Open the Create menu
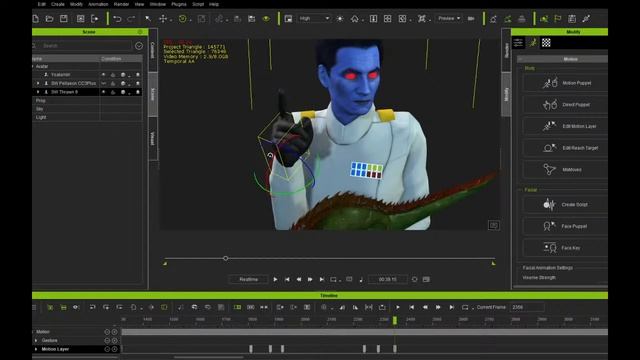 pos(58,4)
